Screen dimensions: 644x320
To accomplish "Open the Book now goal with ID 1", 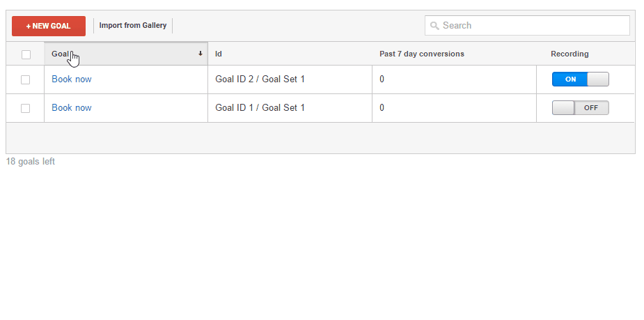I will (72, 108).
